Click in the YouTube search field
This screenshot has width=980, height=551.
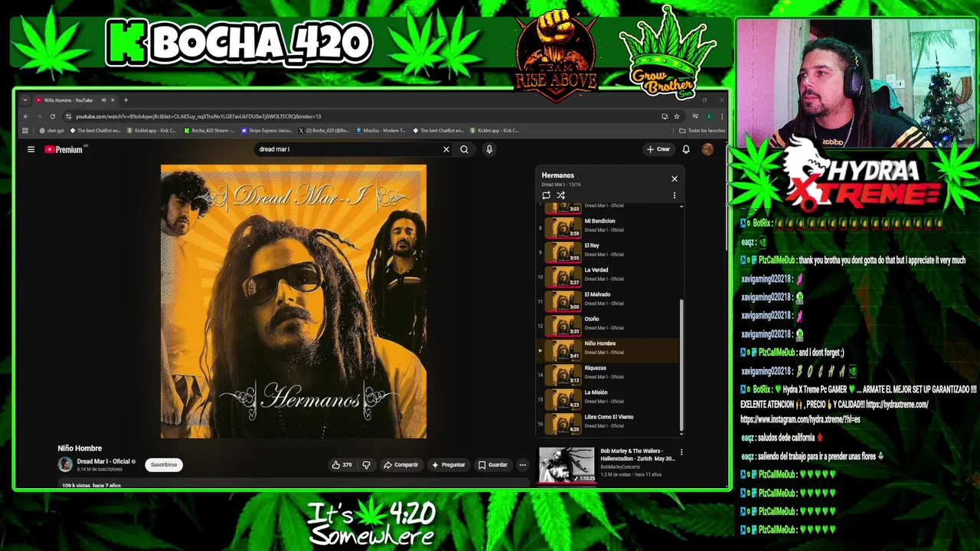point(348,149)
